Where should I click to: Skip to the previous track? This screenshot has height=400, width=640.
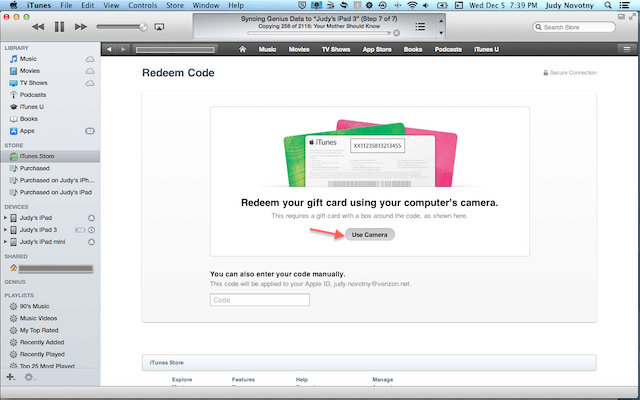tap(38, 27)
